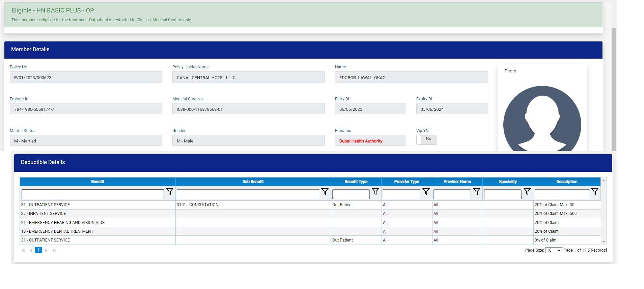This screenshot has height=289, width=644.
Task: Go to the next page arrow
Action: click(46, 250)
